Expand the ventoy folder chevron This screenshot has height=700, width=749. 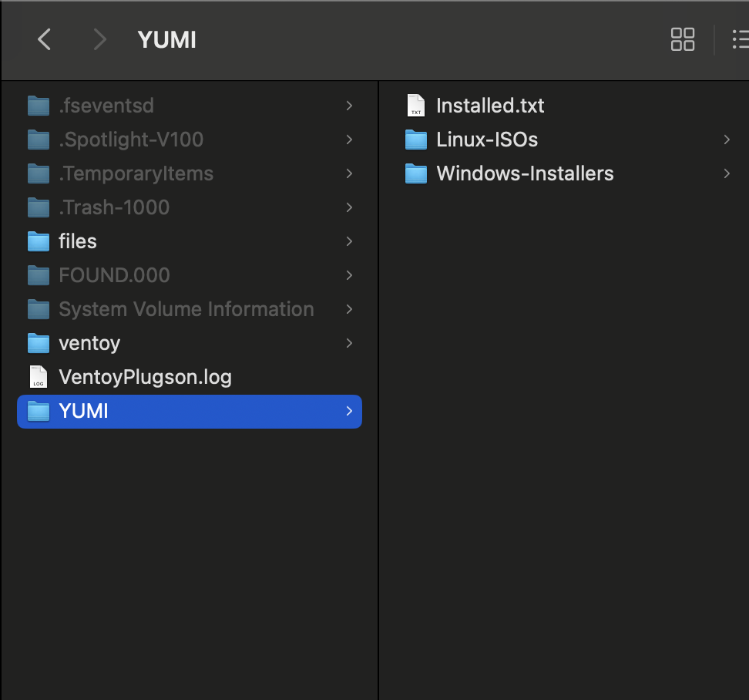[349, 343]
